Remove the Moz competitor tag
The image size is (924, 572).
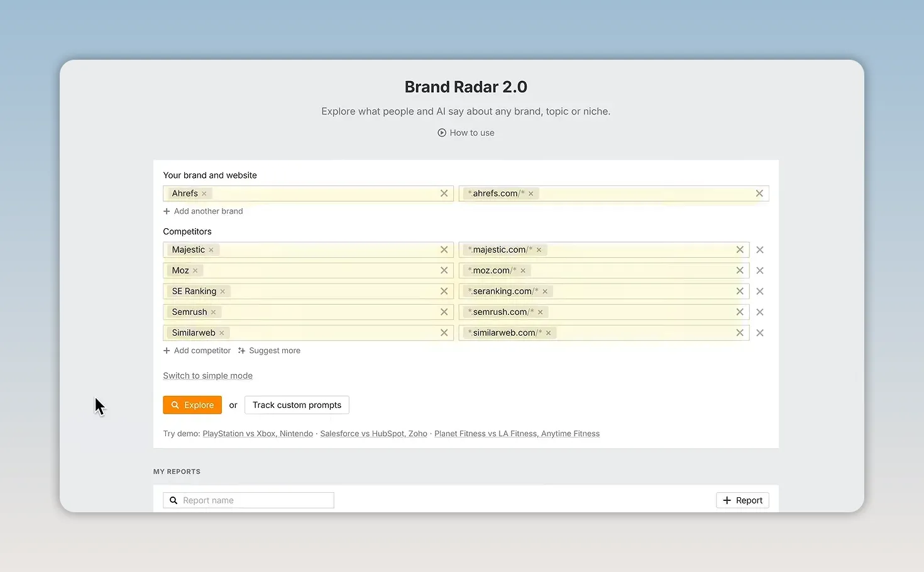pyautogui.click(x=195, y=271)
